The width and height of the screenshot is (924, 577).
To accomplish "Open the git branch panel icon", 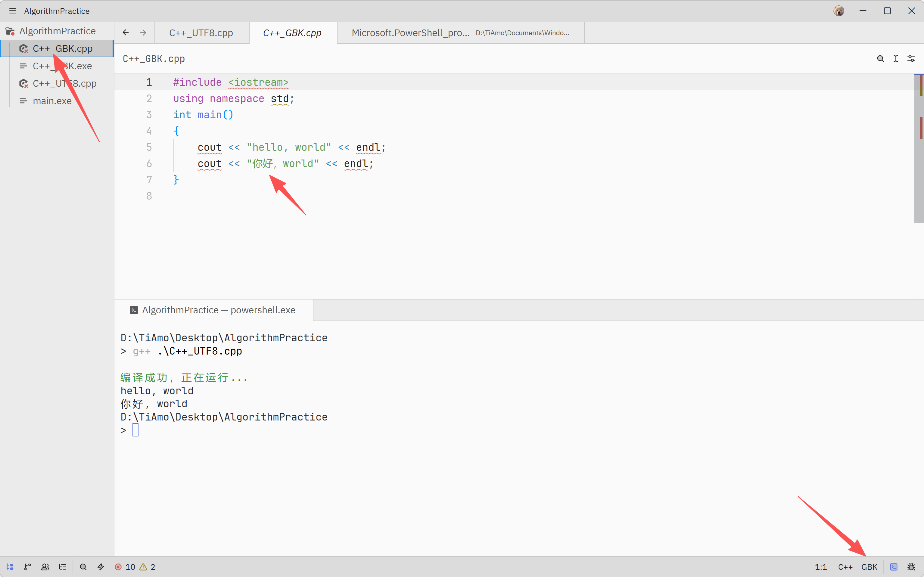I will [27, 567].
